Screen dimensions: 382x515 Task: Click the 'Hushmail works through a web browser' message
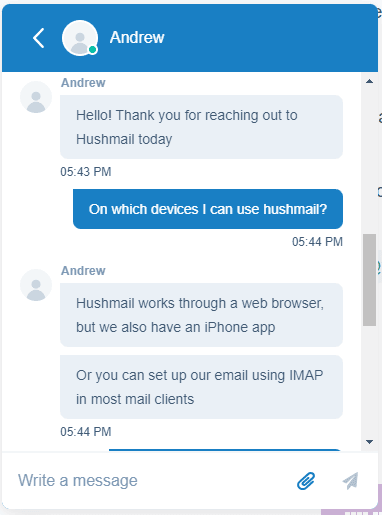click(201, 315)
